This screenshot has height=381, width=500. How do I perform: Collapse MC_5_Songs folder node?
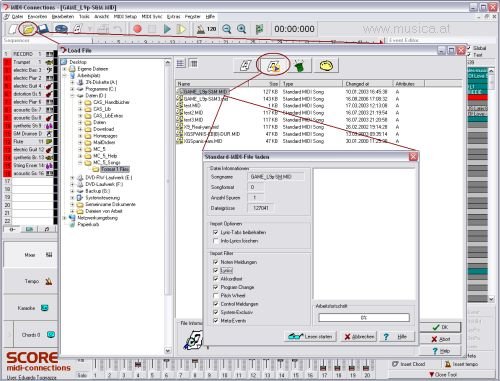[80, 163]
